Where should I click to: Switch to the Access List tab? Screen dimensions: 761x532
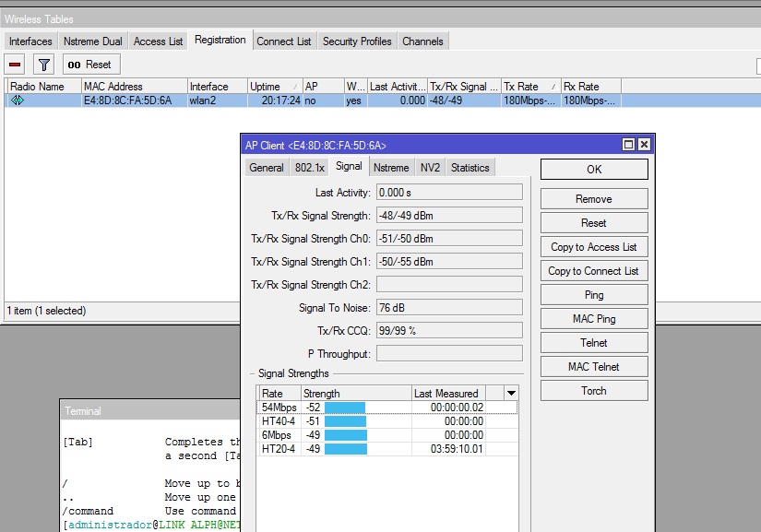(158, 41)
